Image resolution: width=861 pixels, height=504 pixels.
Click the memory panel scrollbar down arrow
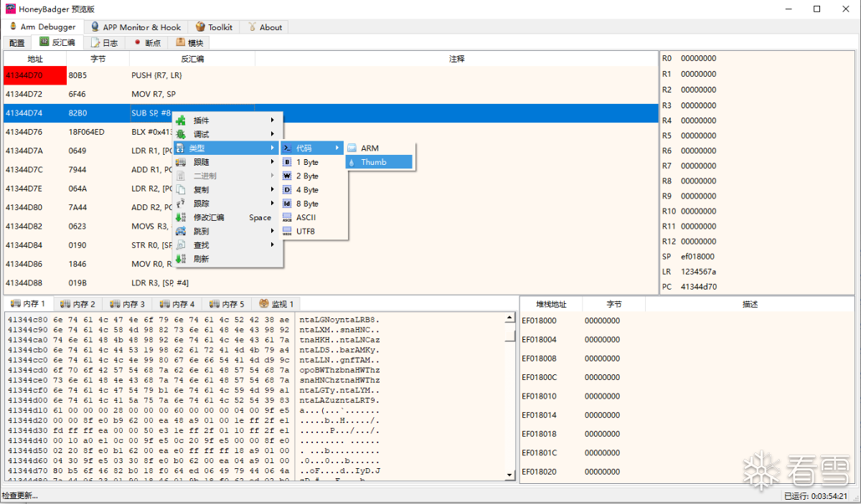pyautogui.click(x=510, y=475)
